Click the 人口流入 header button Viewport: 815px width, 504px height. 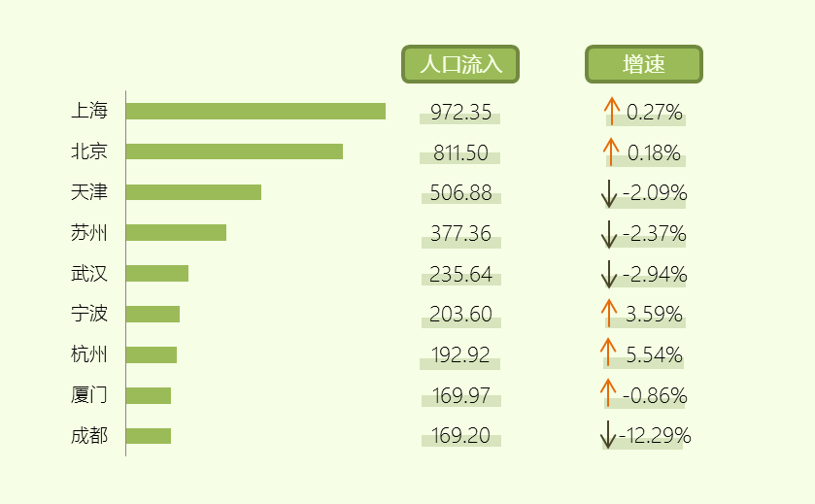tap(460, 64)
